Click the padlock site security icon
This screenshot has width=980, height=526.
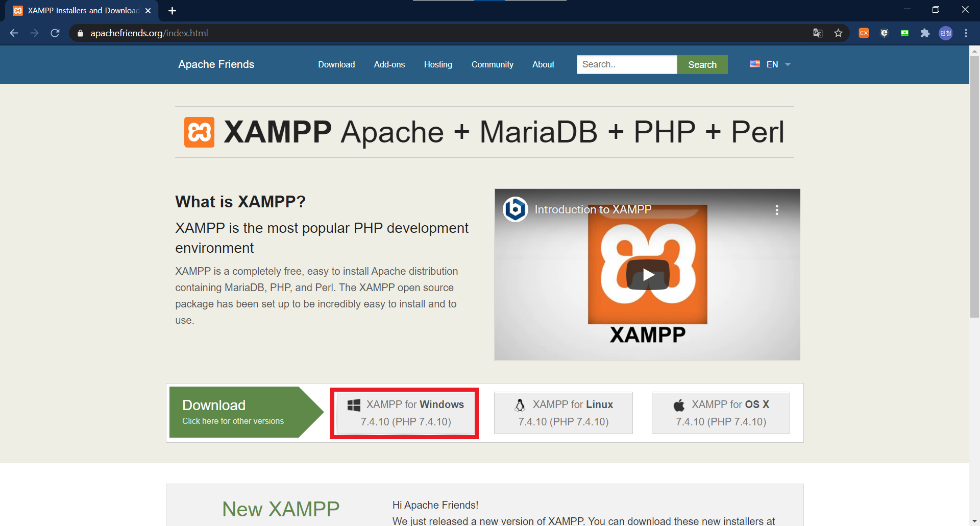click(80, 33)
